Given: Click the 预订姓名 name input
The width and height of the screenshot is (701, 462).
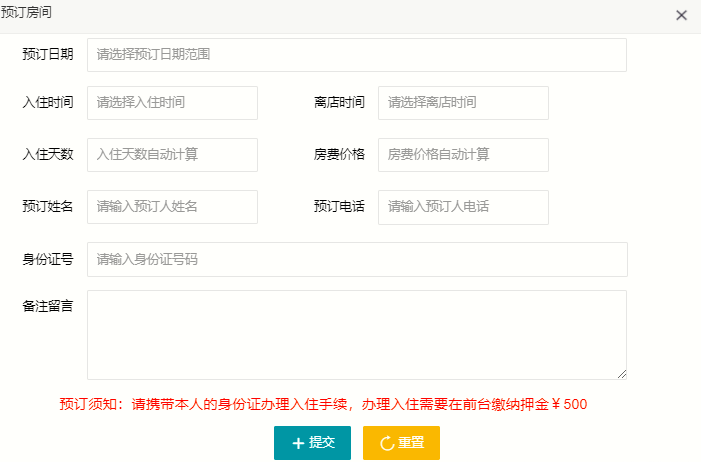Looking at the screenshot, I should click(172, 207).
